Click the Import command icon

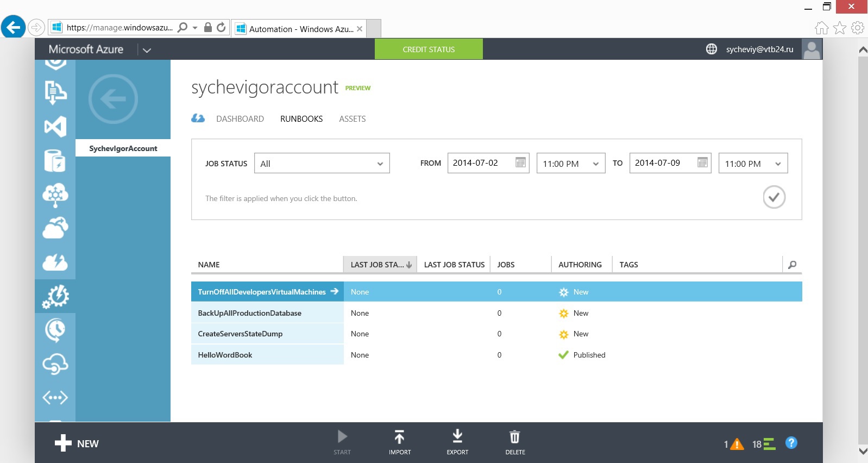[x=399, y=437]
